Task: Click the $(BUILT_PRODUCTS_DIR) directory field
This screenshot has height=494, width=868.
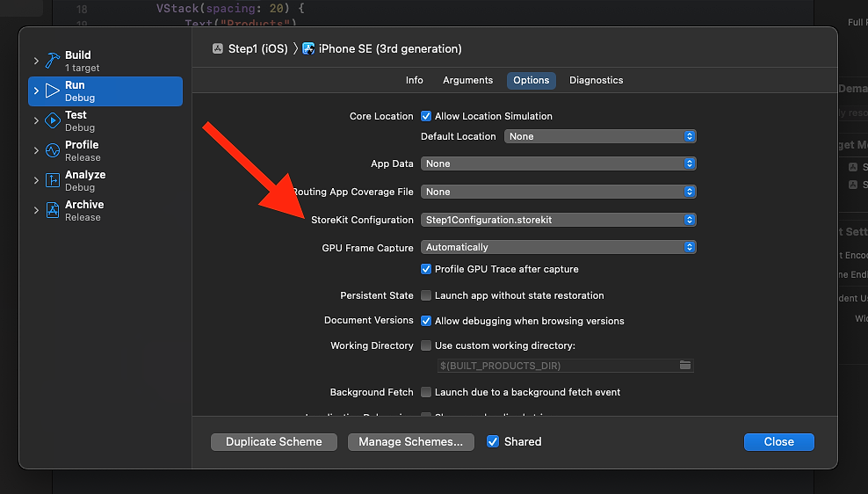Action: point(565,366)
